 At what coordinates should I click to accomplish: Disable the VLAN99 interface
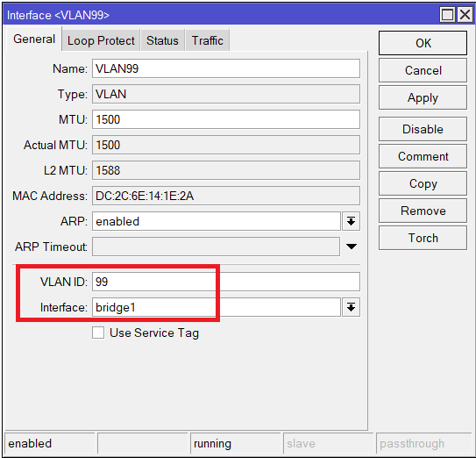tap(423, 129)
